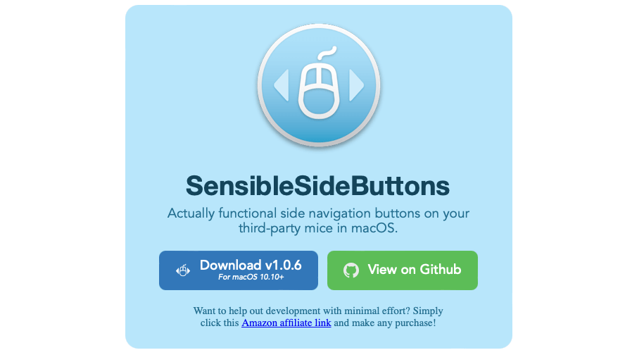Viewport: 644px width, 362px height.
Task: Click the small mouse icon on Download button
Action: 183,270
